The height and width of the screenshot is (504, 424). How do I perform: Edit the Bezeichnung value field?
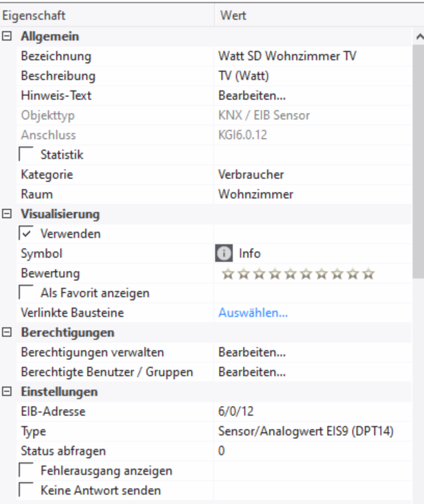click(287, 56)
